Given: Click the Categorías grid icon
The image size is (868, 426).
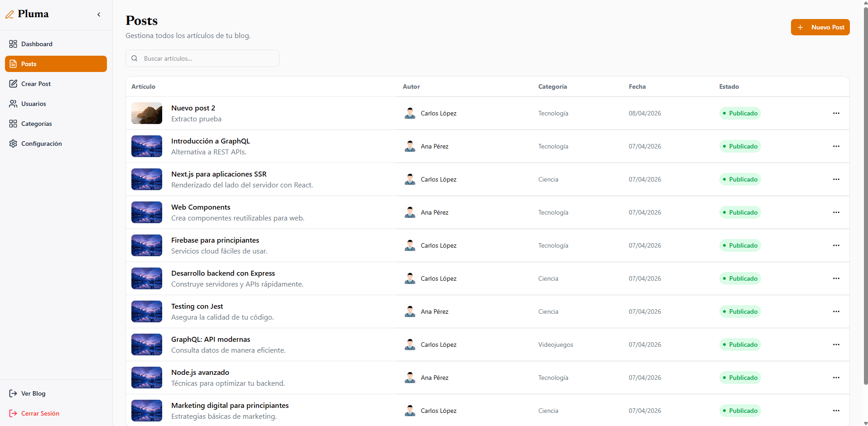Looking at the screenshot, I should [13, 124].
